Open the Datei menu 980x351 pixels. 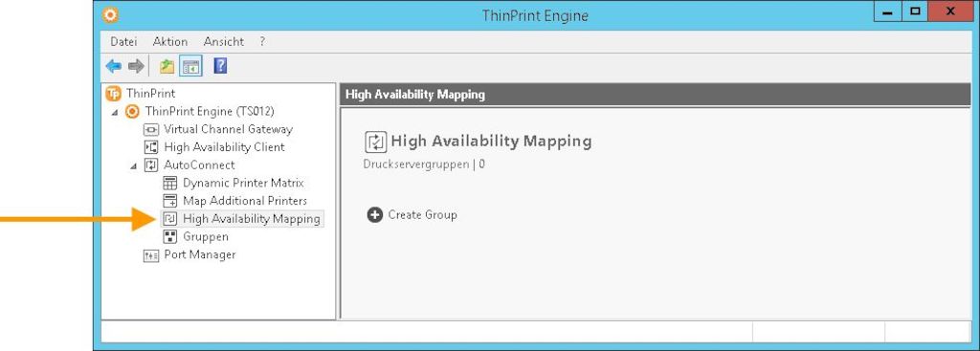(x=123, y=42)
